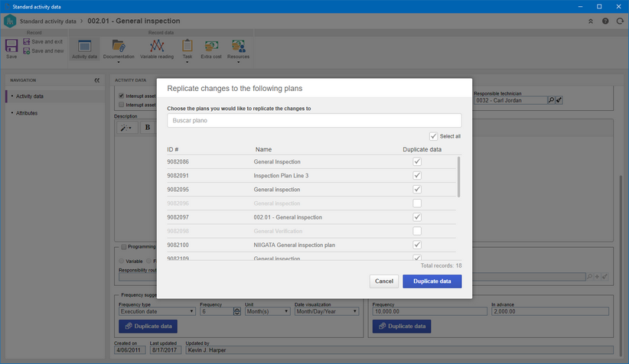
Task: Click the ID 9082091 cell
Action: [178, 176]
